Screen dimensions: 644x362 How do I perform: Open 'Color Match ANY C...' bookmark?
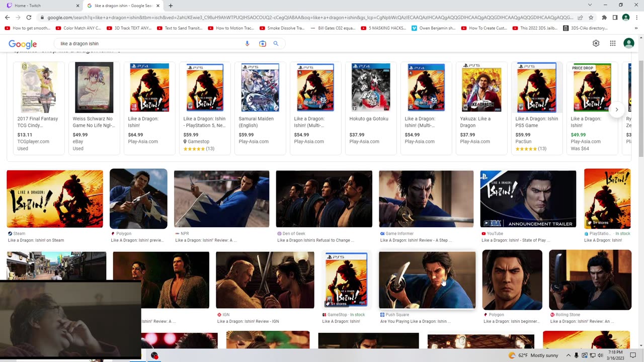[x=78, y=28]
